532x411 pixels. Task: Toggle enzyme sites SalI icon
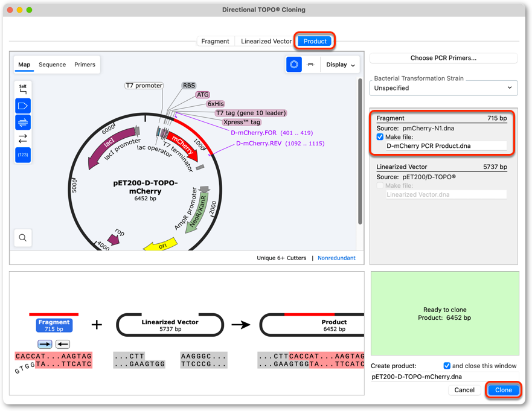[23, 89]
